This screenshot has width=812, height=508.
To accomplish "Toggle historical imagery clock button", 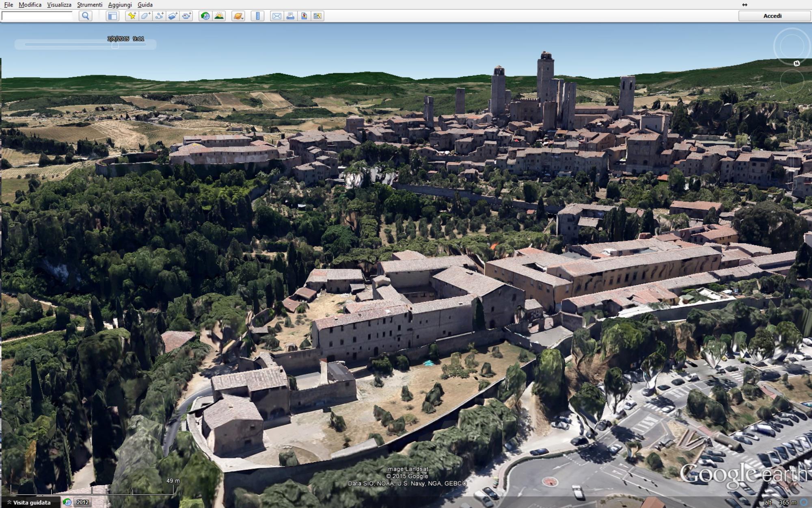I will point(205,16).
